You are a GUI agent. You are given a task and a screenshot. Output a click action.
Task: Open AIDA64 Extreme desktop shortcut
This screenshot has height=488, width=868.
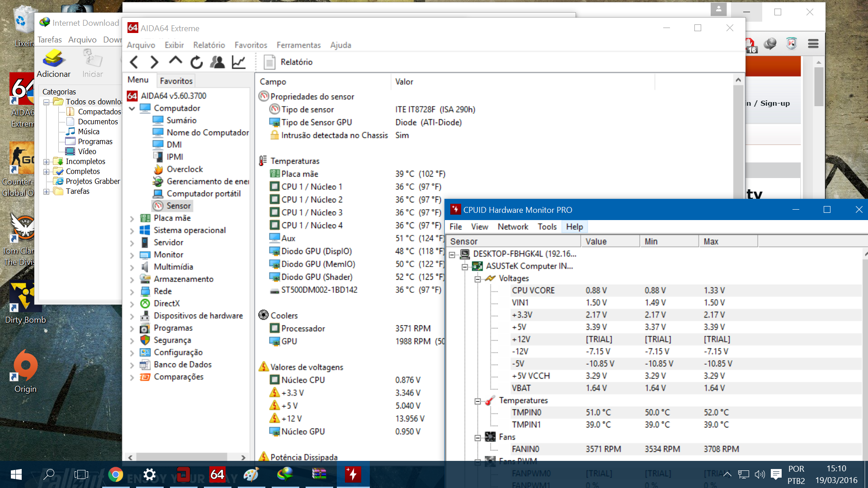[x=22, y=100]
